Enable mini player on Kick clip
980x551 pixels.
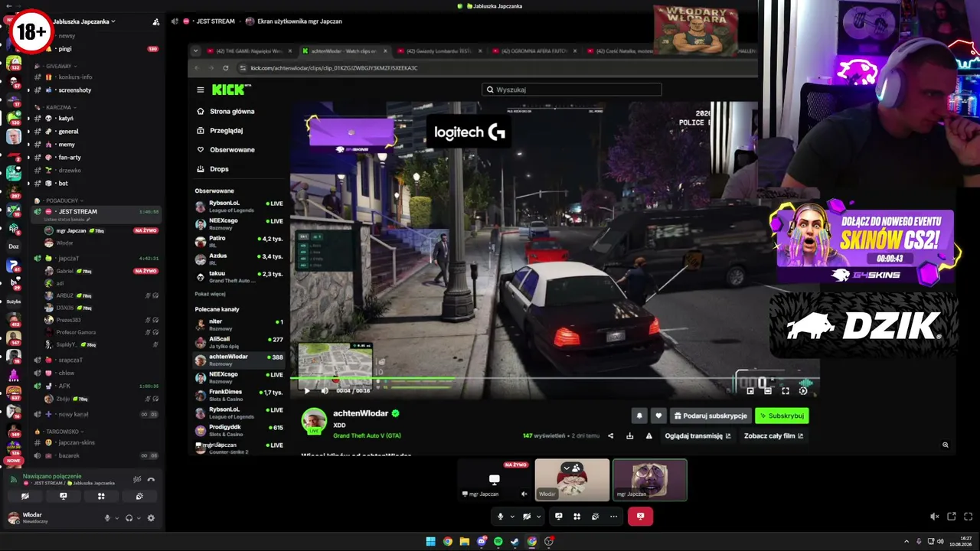point(750,391)
